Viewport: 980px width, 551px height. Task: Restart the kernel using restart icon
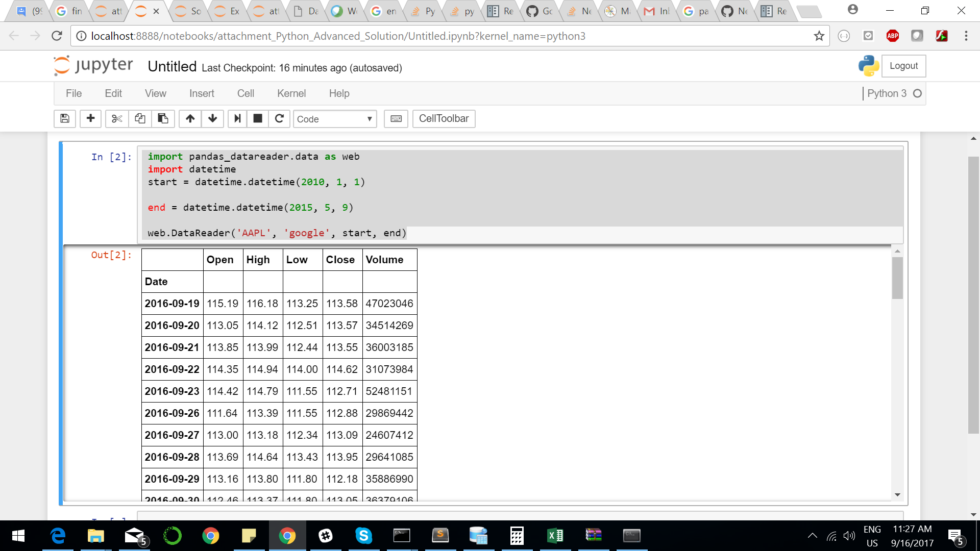(x=279, y=118)
